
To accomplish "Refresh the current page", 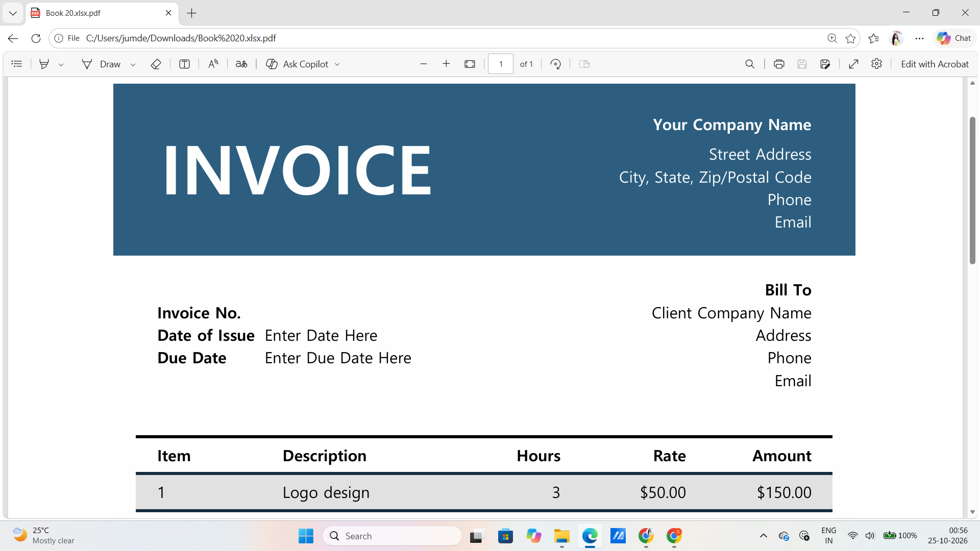I will pos(36,38).
